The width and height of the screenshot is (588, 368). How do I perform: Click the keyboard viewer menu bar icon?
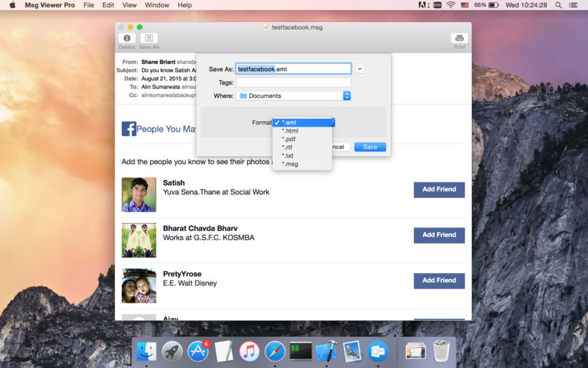pyautogui.click(x=437, y=5)
